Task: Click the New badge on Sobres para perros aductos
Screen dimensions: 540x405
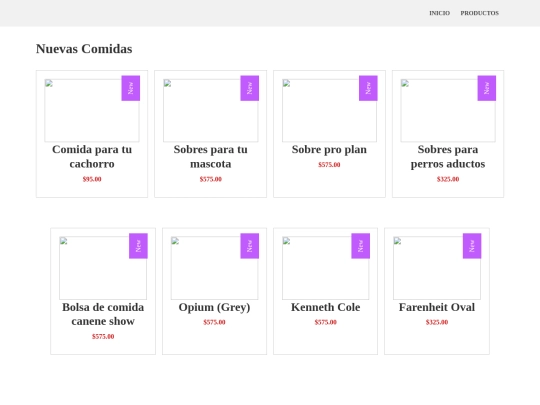Action: tap(487, 88)
